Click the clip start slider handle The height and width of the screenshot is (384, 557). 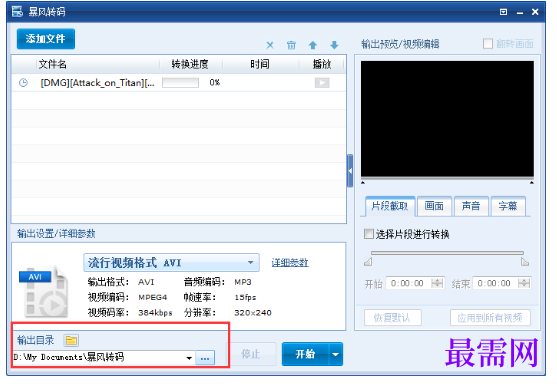coord(368,262)
